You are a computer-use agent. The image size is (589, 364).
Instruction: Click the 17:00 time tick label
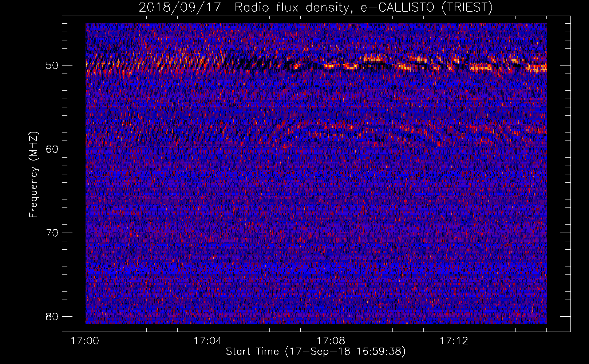(x=85, y=341)
